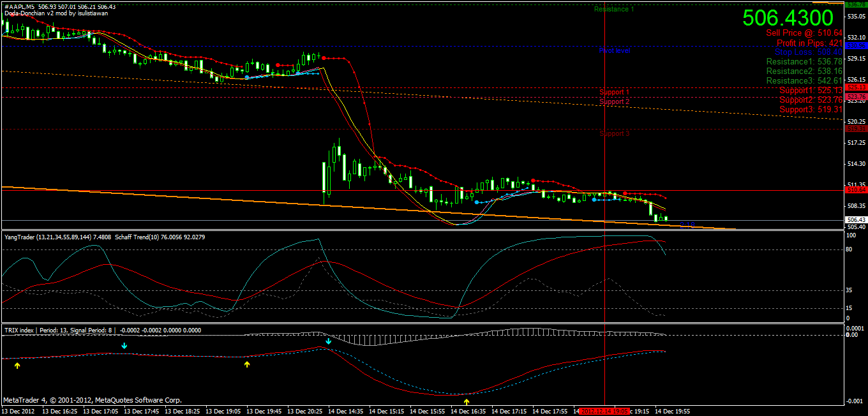Click the yellow up arrow near 13 Dec 19:45
The height and width of the screenshot is (416, 868).
tap(247, 364)
